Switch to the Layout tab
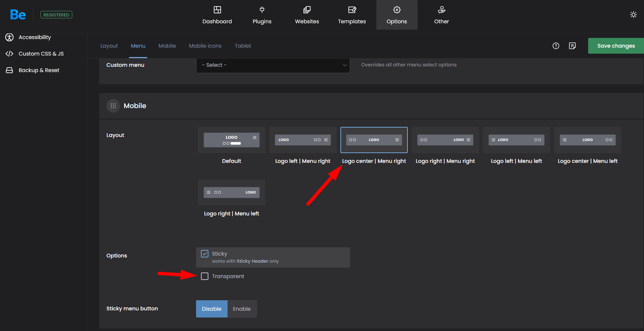Image resolution: width=644 pixels, height=331 pixels. click(x=109, y=46)
